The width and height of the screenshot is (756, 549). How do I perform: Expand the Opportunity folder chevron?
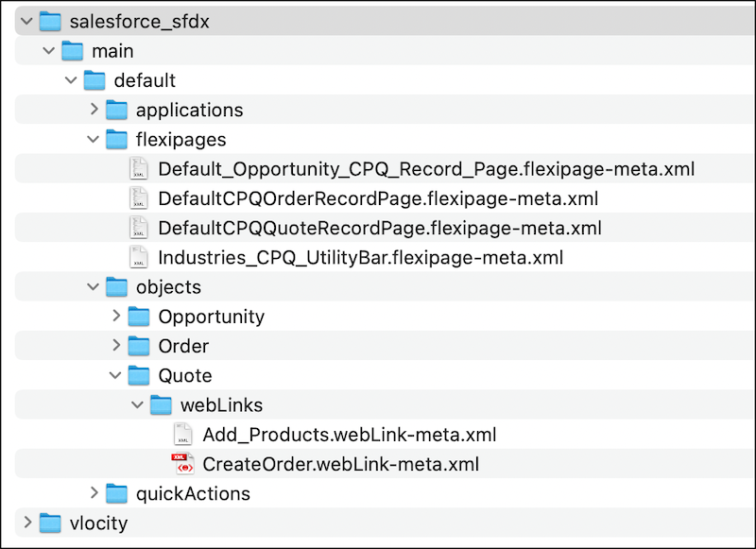click(x=116, y=316)
